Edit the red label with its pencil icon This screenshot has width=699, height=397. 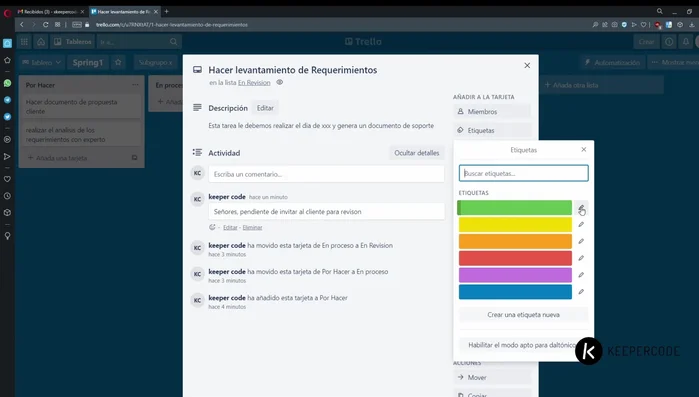point(581,258)
